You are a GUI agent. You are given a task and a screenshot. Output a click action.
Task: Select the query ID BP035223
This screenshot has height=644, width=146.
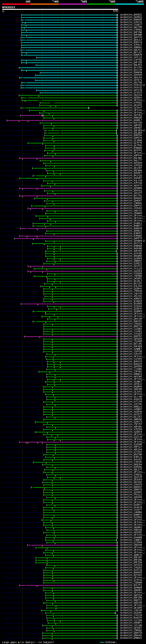[x=8, y=7]
